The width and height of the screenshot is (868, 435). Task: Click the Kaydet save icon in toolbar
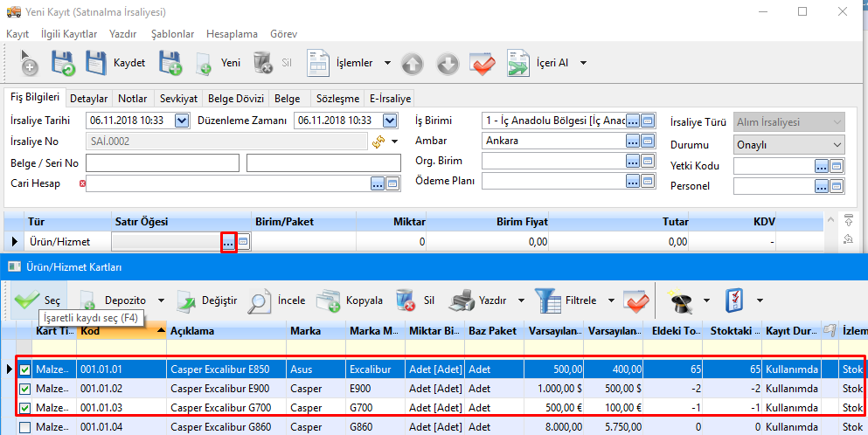coord(95,63)
